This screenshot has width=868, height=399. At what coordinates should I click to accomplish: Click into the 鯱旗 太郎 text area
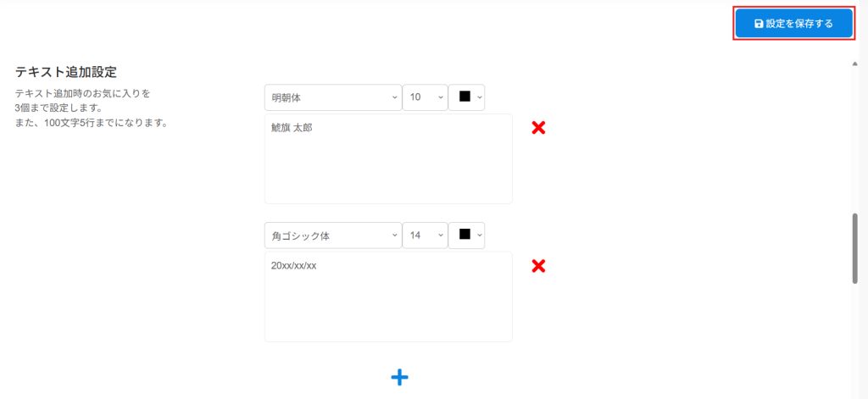pyautogui.click(x=388, y=158)
